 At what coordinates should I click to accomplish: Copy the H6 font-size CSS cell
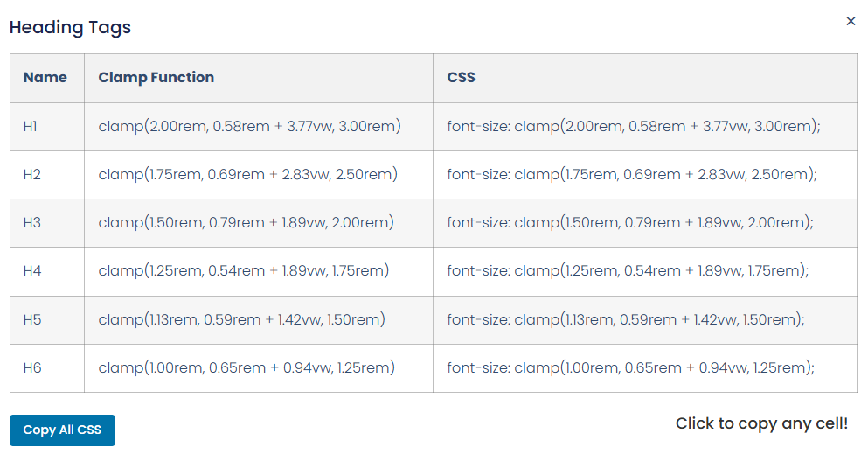click(x=645, y=367)
